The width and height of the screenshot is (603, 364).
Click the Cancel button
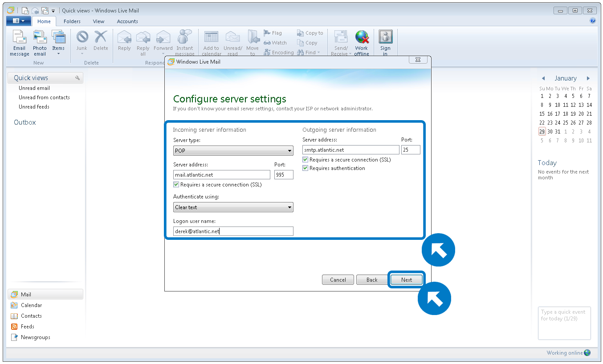coord(338,279)
